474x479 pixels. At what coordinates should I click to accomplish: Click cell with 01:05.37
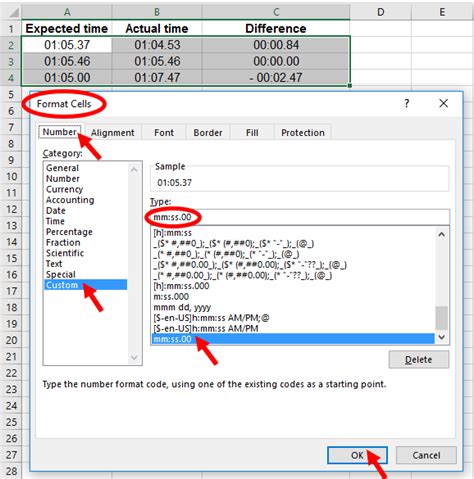point(67,45)
